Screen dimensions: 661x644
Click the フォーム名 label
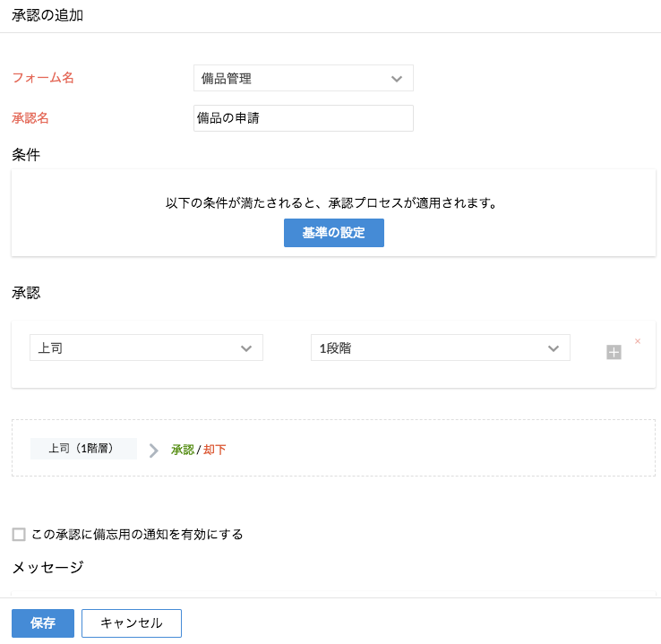[x=43, y=78]
